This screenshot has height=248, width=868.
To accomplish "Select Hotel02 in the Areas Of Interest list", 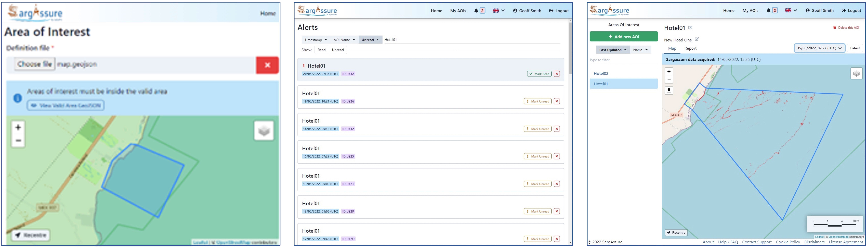I will 624,73.
